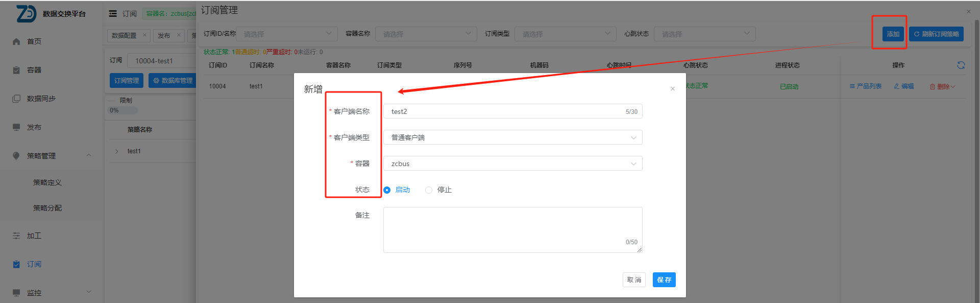Open the 客户端类型 dropdown
Viewport: 980px width, 303px height.
click(512, 137)
